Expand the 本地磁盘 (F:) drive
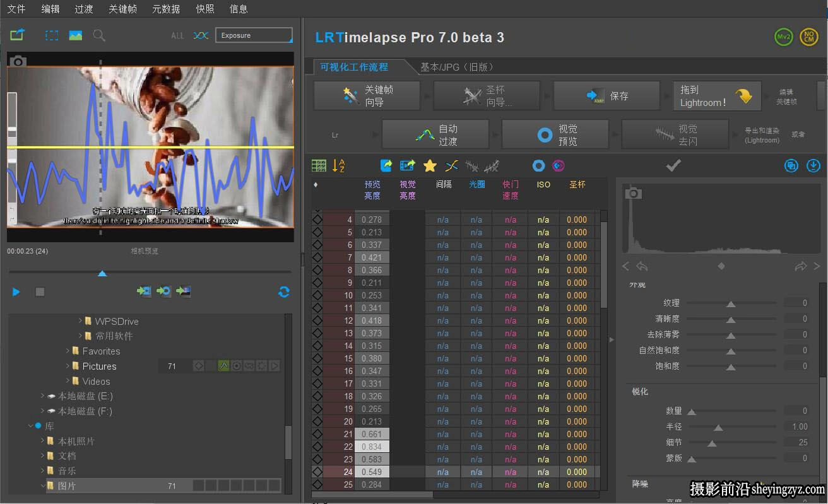Viewport: 828px width, 504px height. (x=42, y=411)
